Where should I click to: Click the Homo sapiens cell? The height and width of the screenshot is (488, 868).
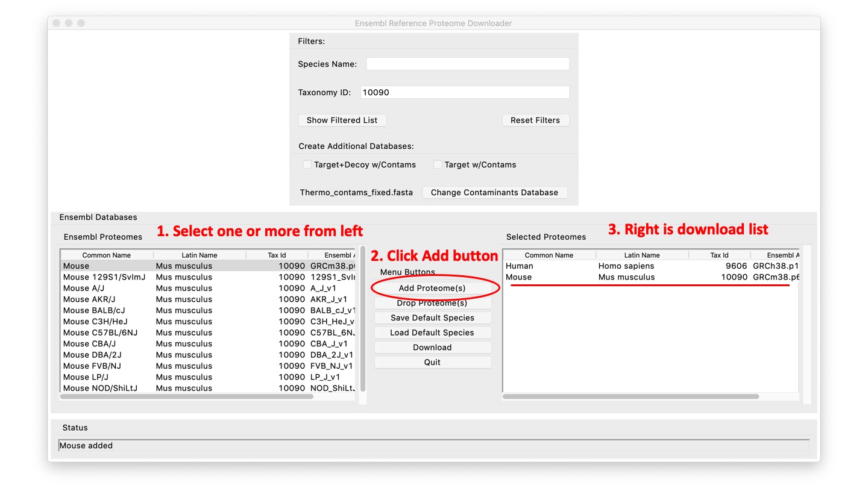click(626, 266)
